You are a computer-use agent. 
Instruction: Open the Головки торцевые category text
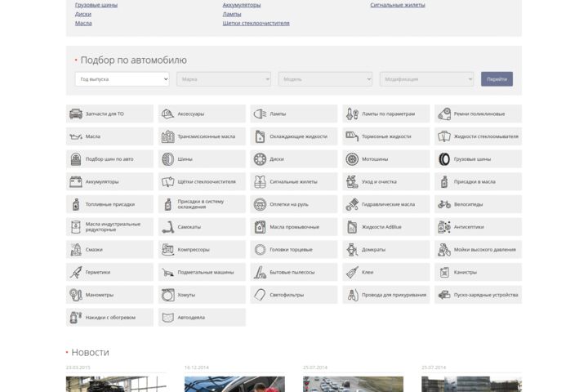[x=291, y=249]
